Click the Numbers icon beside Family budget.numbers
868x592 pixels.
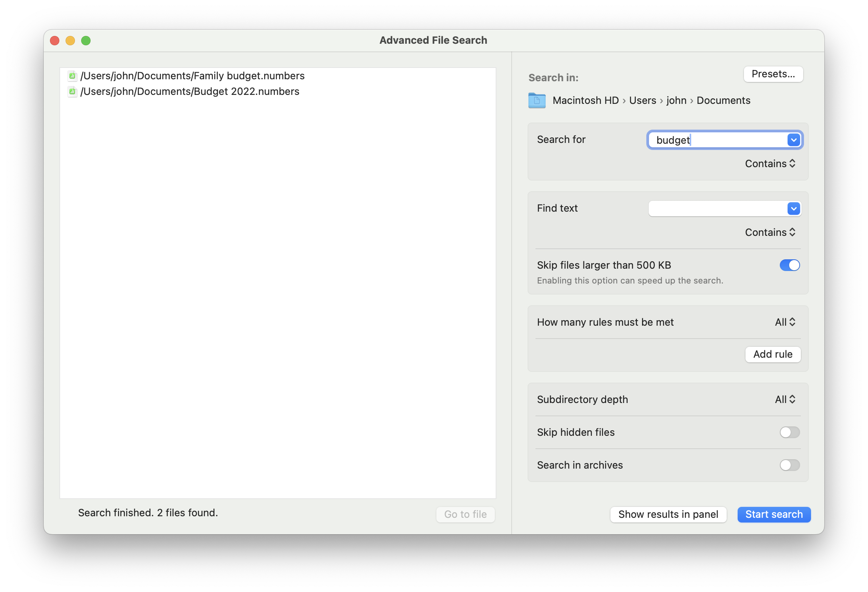[73, 76]
